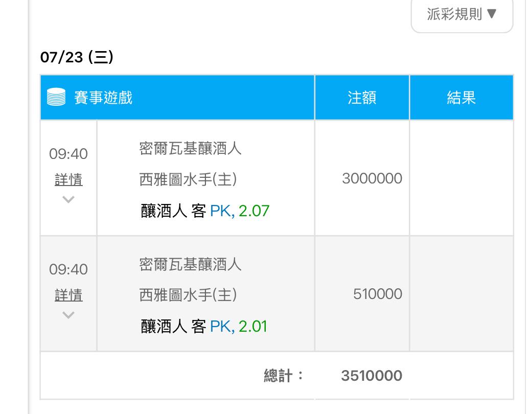Expand chevron under second 詳情 link

point(68,315)
